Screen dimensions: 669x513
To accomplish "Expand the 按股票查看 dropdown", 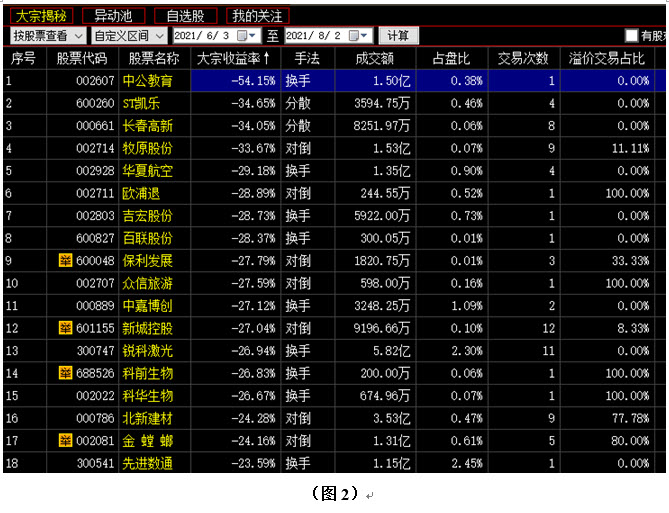I will (x=79, y=36).
